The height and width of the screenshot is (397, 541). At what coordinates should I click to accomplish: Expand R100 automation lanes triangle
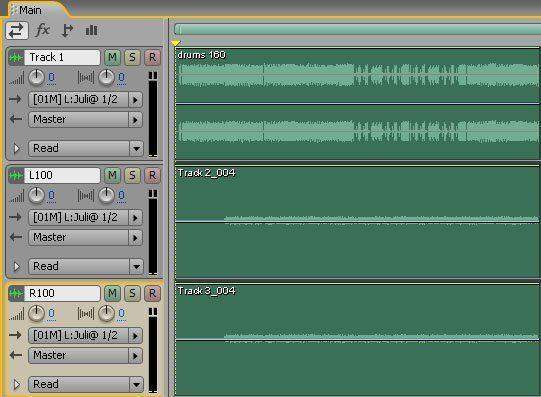(16, 384)
